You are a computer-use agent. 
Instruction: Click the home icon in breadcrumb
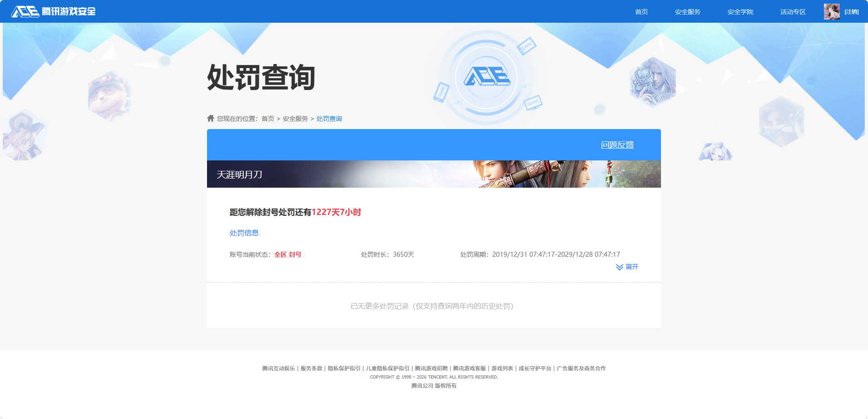[x=211, y=118]
